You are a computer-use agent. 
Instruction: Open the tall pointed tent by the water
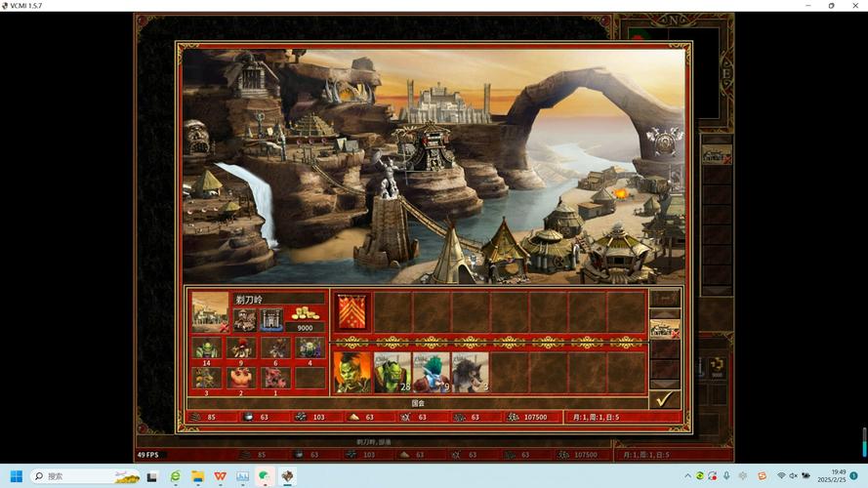pos(451,255)
